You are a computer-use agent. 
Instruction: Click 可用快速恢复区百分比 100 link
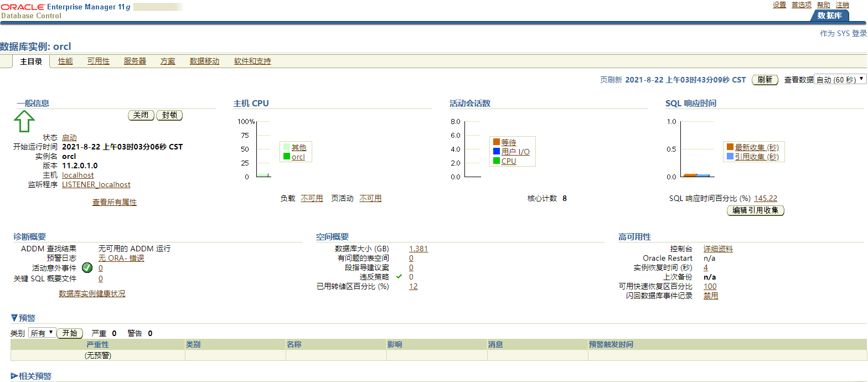(710, 286)
